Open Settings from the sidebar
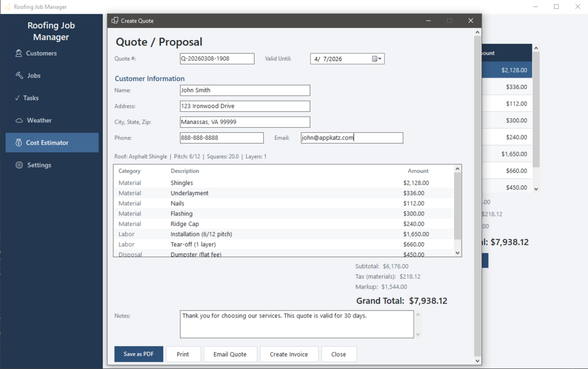This screenshot has width=588, height=369. pos(39,165)
